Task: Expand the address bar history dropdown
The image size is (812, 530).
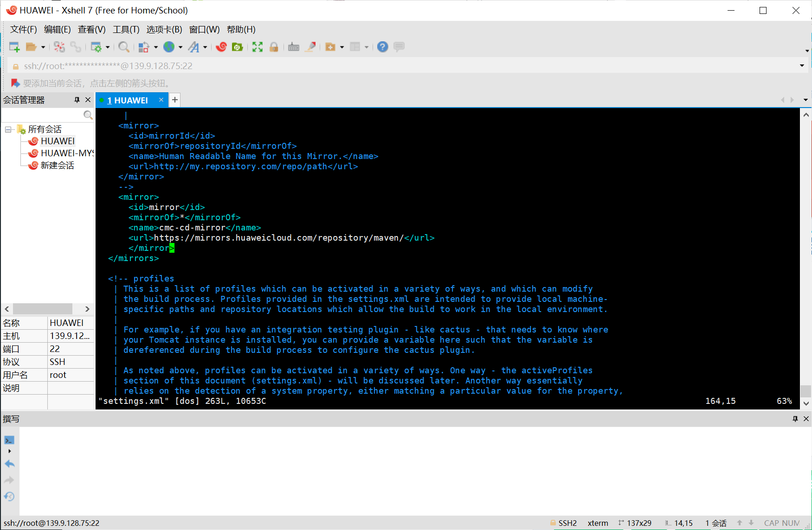Action: pyautogui.click(x=802, y=66)
